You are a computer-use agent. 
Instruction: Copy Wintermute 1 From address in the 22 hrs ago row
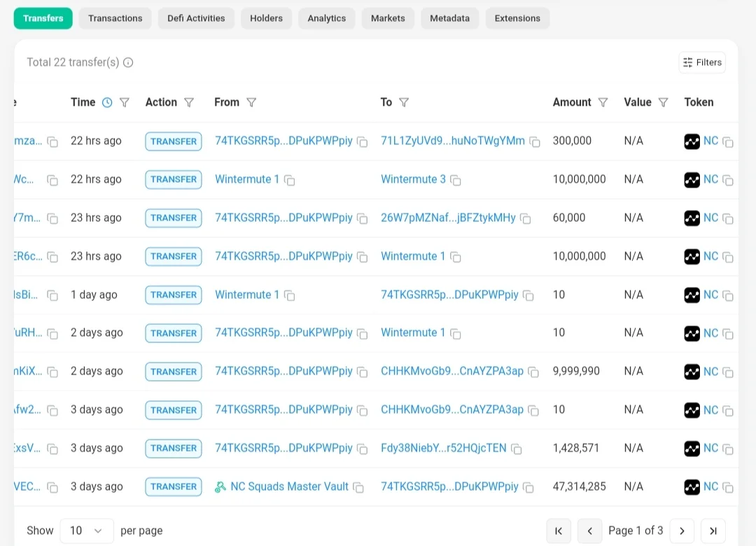(289, 181)
